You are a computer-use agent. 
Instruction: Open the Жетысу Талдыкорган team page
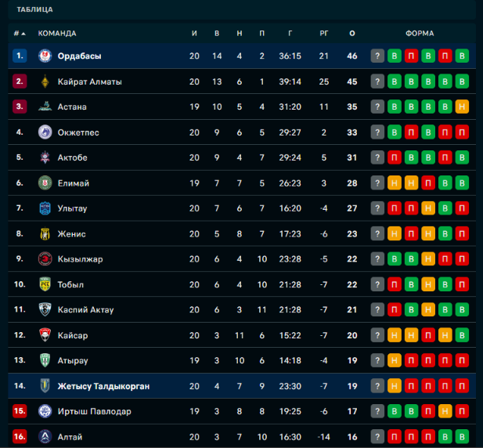click(103, 386)
